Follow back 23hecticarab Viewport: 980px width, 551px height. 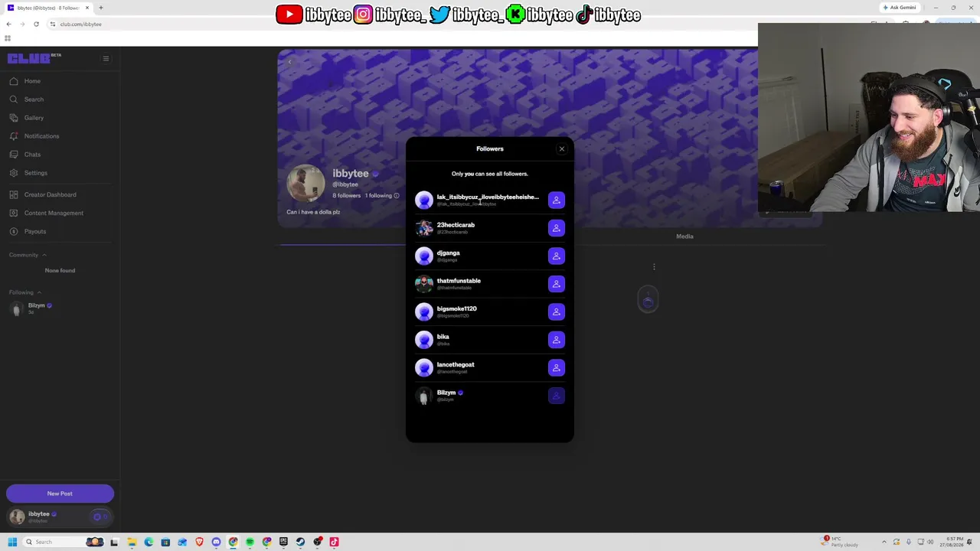pyautogui.click(x=557, y=228)
